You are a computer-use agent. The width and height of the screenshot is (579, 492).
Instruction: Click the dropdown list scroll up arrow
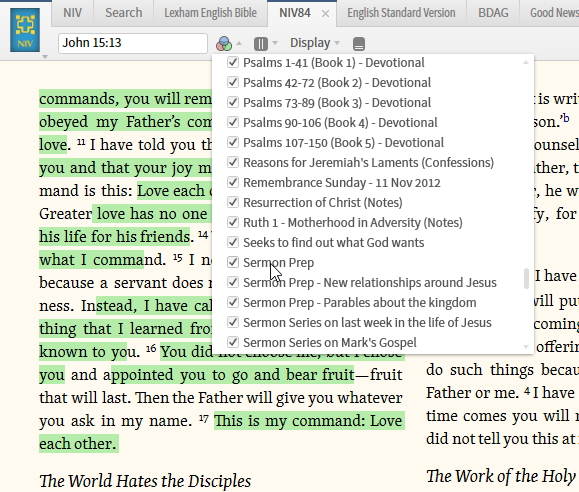point(526,63)
